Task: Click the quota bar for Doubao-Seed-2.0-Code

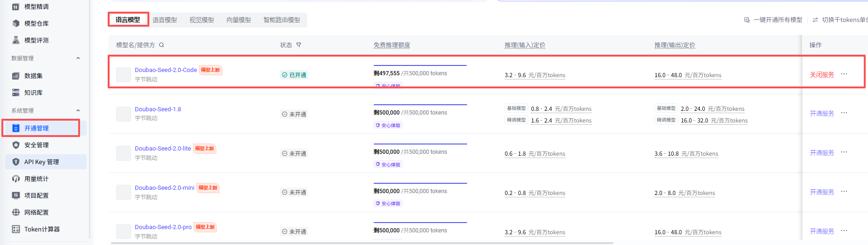Action: point(420,65)
